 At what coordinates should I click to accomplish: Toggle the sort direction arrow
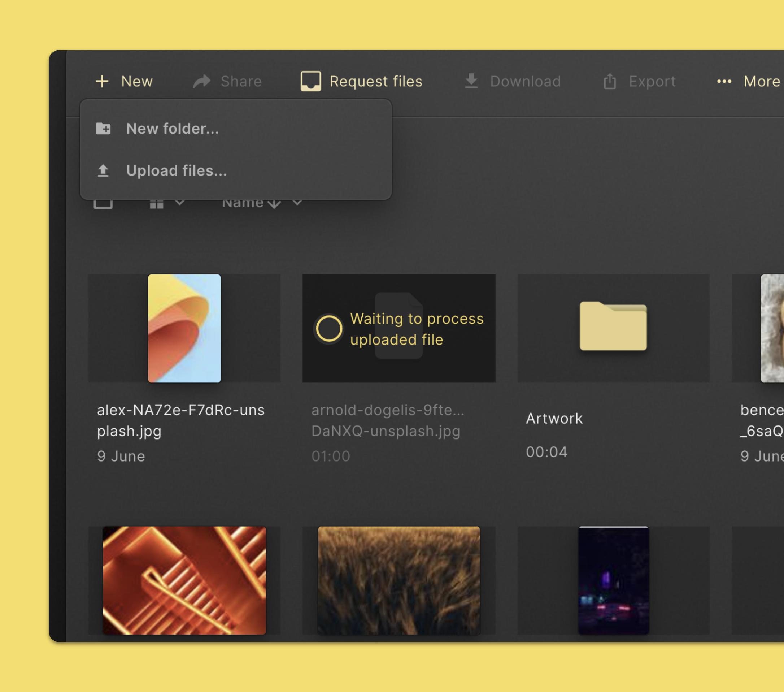tap(274, 203)
